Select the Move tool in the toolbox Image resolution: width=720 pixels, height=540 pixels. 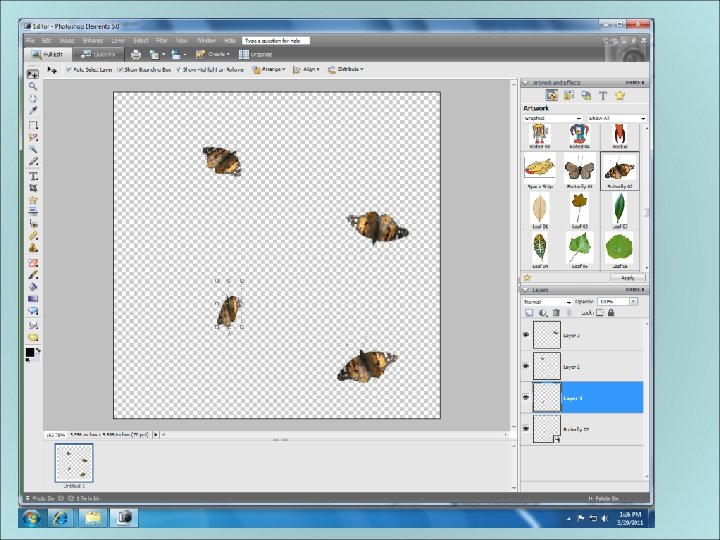pyautogui.click(x=33, y=74)
